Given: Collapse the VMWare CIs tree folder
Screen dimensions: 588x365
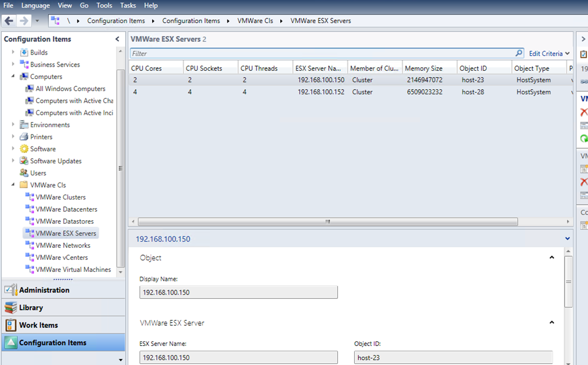Looking at the screenshot, I should 14,185.
